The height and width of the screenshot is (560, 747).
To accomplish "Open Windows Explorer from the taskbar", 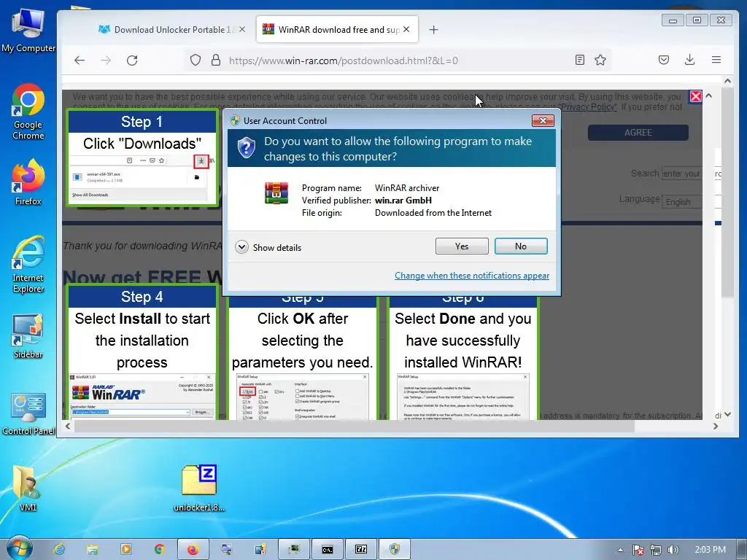I will point(93,549).
